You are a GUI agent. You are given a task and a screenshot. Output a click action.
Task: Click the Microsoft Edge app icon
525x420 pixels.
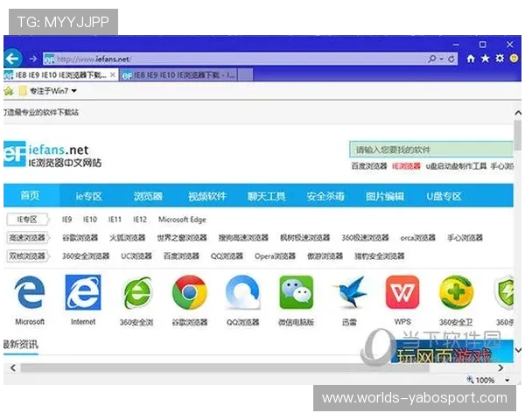[30, 294]
